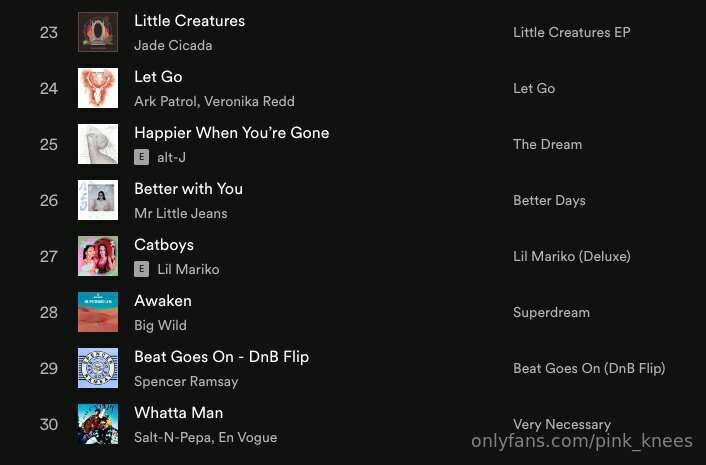Click the explicit badge beside alt-J
This screenshot has width=706, height=465.
pyautogui.click(x=141, y=157)
